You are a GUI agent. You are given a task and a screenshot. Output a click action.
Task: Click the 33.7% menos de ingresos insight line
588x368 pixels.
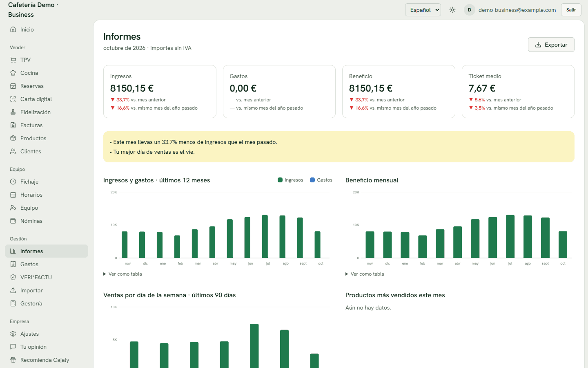point(194,142)
